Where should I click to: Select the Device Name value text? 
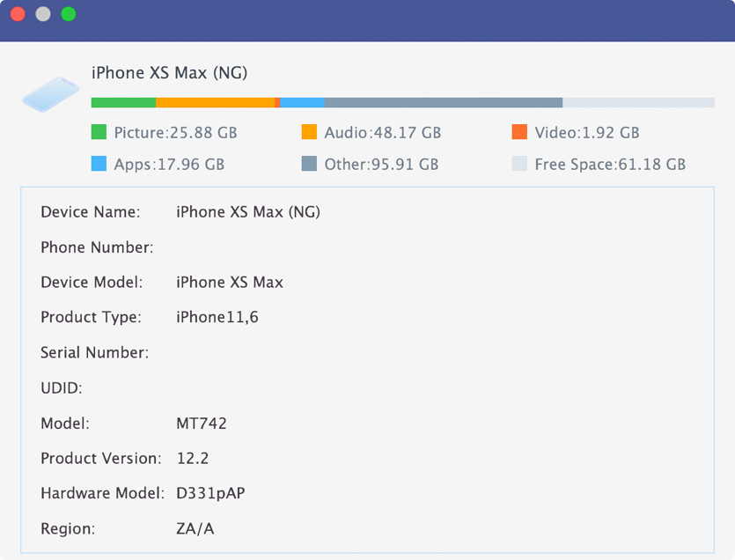[x=248, y=212]
